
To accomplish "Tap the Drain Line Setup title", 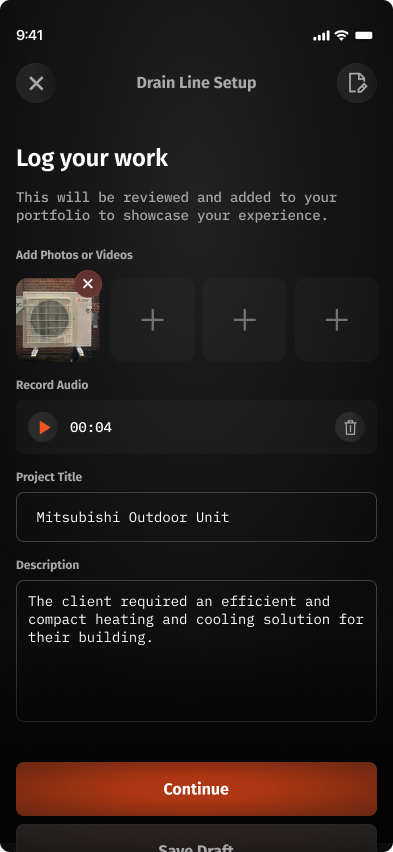I will click(x=196, y=83).
